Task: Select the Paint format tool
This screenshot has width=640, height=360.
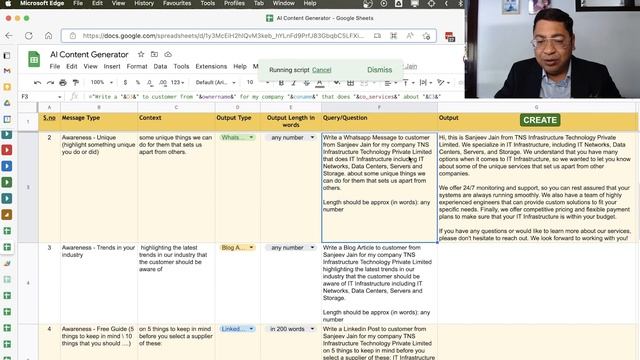Action: [76, 82]
